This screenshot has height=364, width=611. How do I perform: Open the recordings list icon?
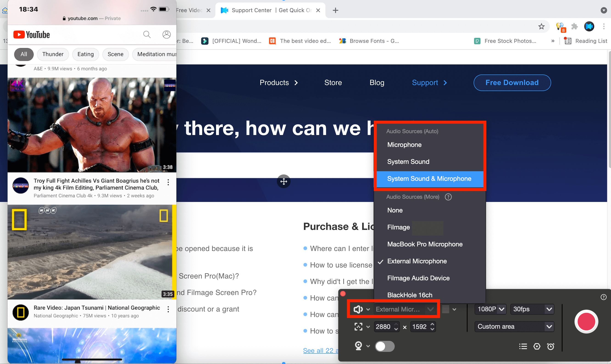point(523,346)
